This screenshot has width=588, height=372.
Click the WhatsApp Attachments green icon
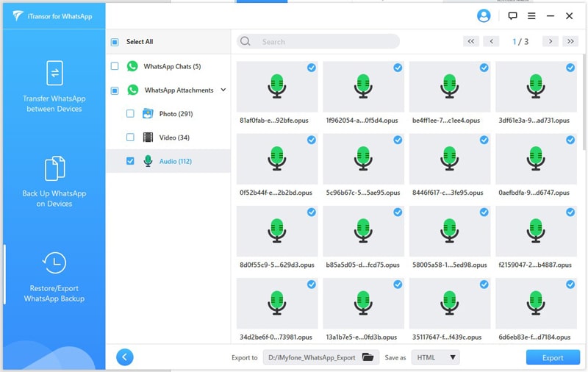(x=133, y=90)
